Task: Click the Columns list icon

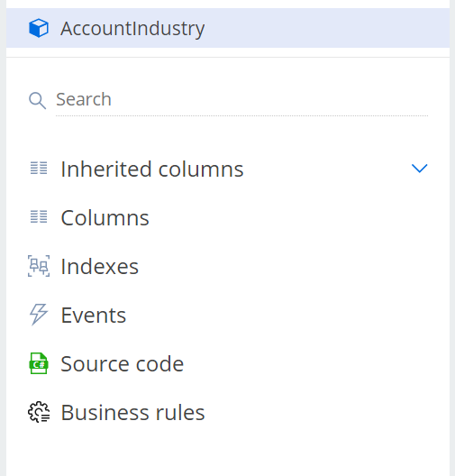Action: pyautogui.click(x=39, y=216)
